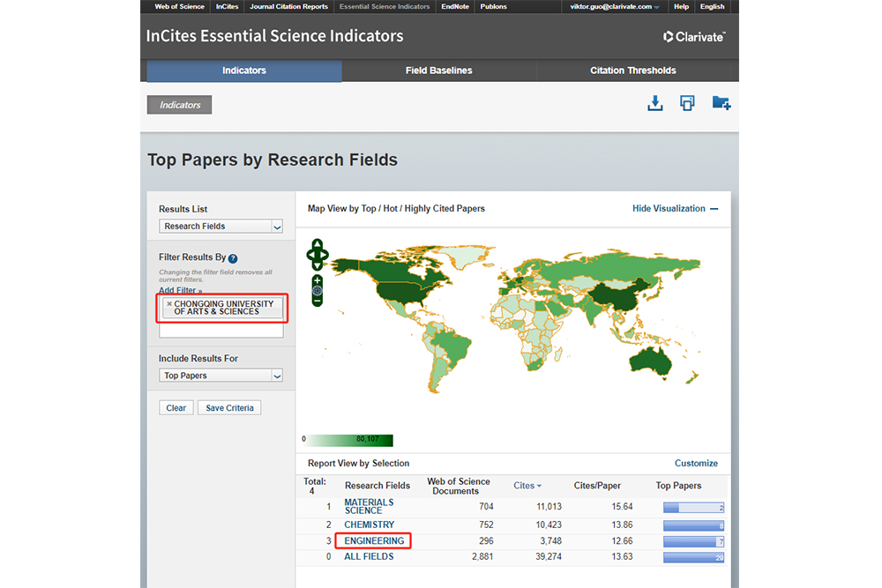Click the Materials Science Top Papers bar
882x588 pixels.
coord(693,507)
